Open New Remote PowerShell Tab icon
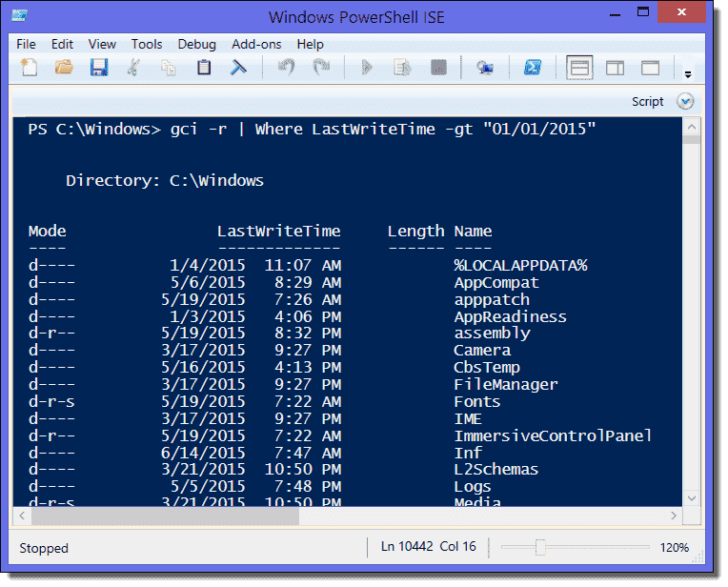Screen dimensions: 728x587 (485, 68)
